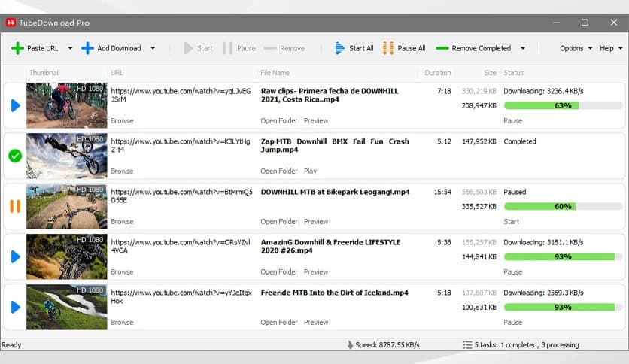Click Preview on the Bikepark Leogang row

[x=316, y=221]
